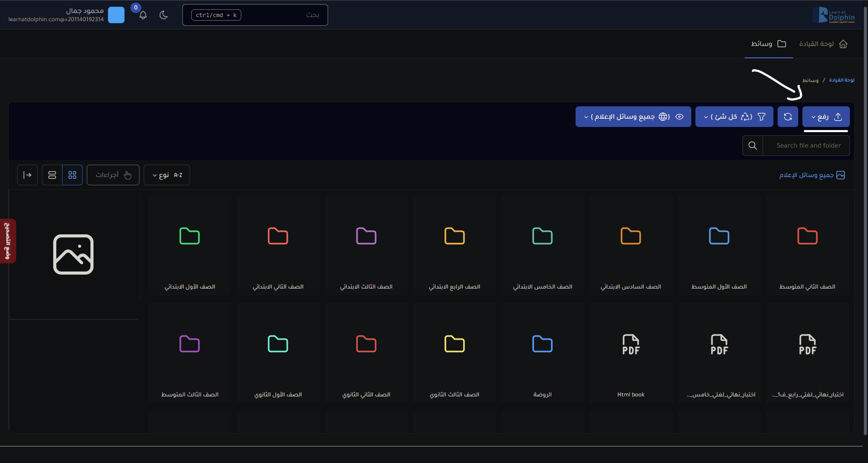The height and width of the screenshot is (463, 868).
Task: Expand the رفع upload dropdown
Action: [x=826, y=117]
